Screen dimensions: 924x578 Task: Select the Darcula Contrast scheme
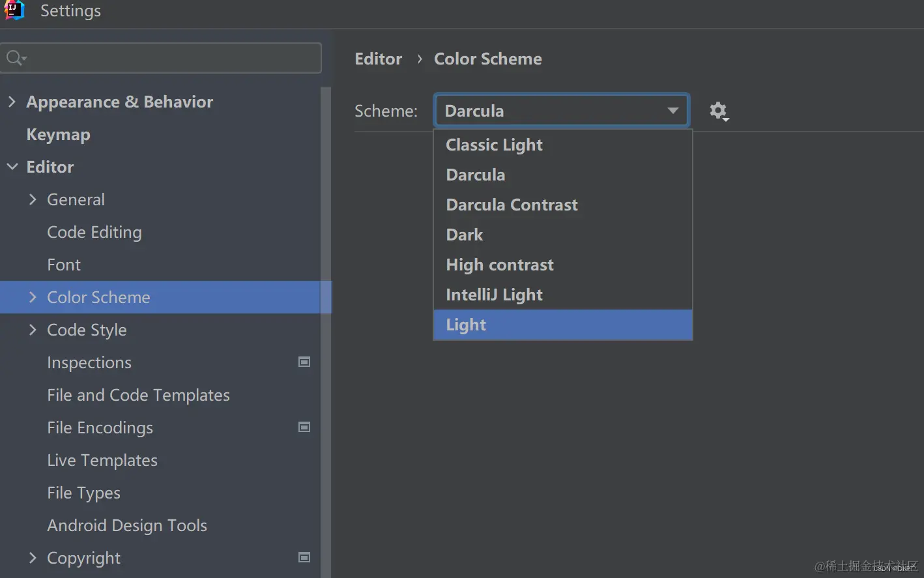click(512, 205)
